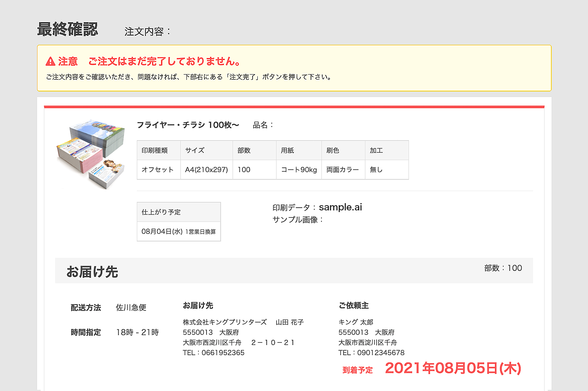588x391 pixels.
Task: Click the 仕上がり予定 date box
Action: (x=179, y=221)
